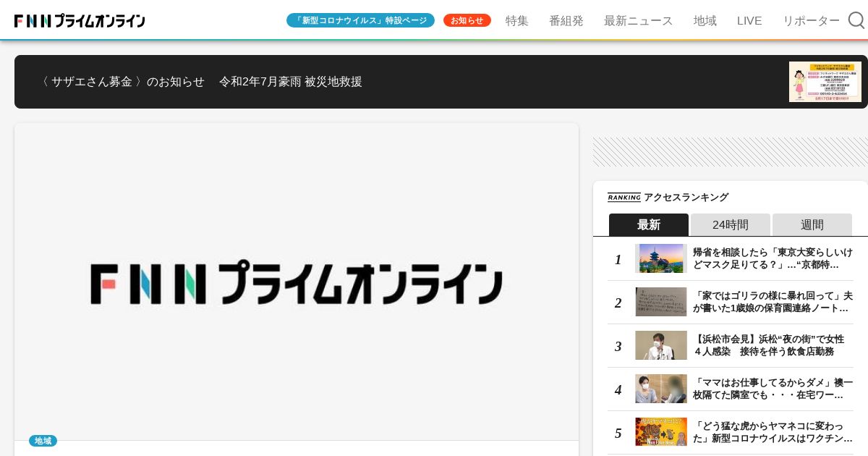Click the FNN Prime Online header logo

click(80, 21)
